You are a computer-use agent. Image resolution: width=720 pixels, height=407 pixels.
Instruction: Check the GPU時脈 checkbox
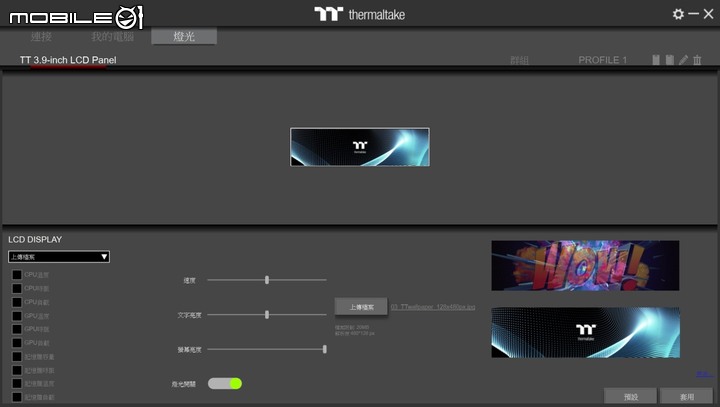point(17,329)
